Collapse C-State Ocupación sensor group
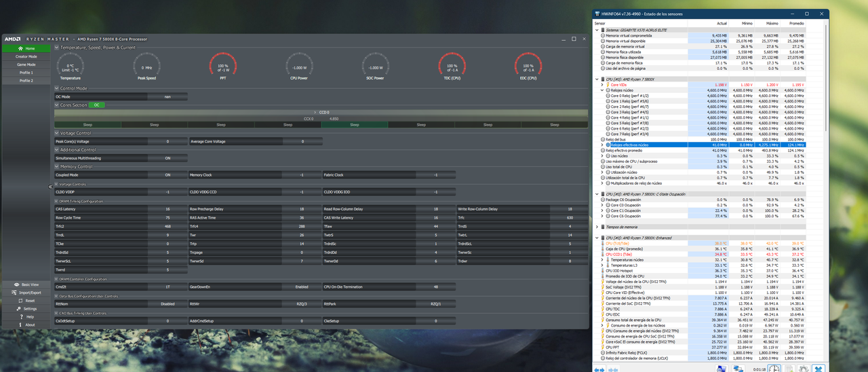868x372 pixels. (597, 194)
